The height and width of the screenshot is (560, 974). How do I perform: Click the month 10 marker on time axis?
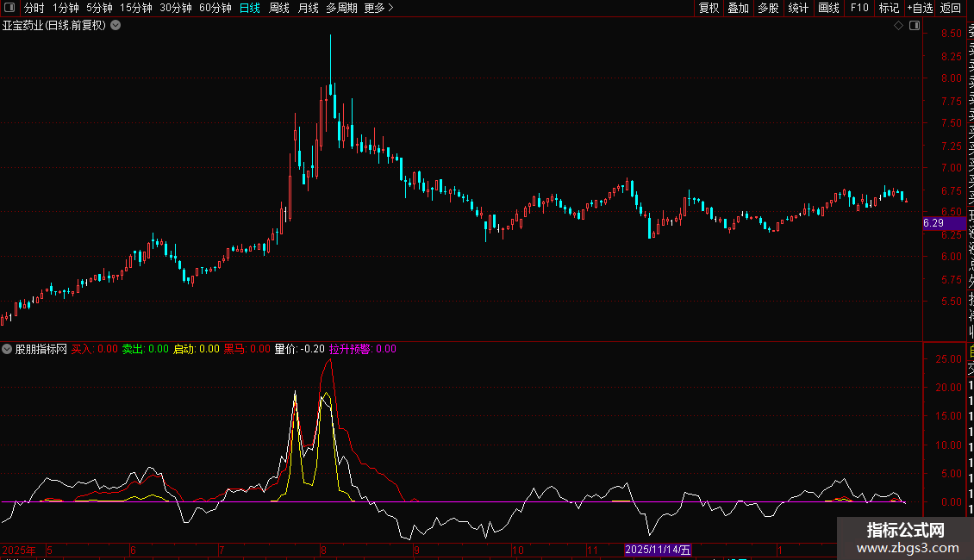point(518,550)
